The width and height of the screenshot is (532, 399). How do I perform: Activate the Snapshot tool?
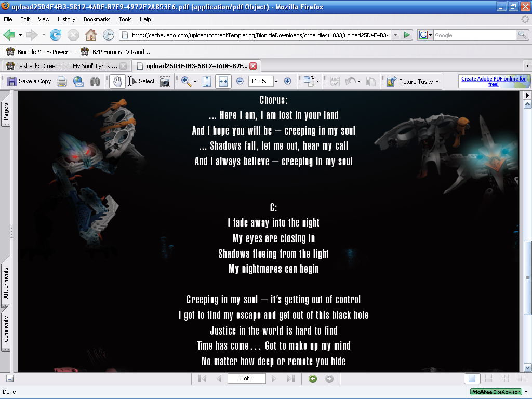(164, 82)
